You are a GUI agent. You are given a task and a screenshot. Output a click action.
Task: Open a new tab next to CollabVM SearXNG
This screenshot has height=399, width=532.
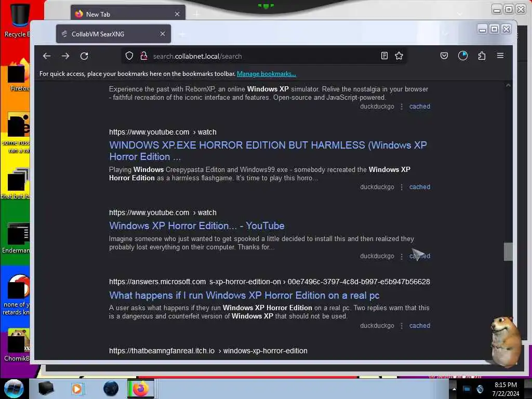[x=182, y=34]
